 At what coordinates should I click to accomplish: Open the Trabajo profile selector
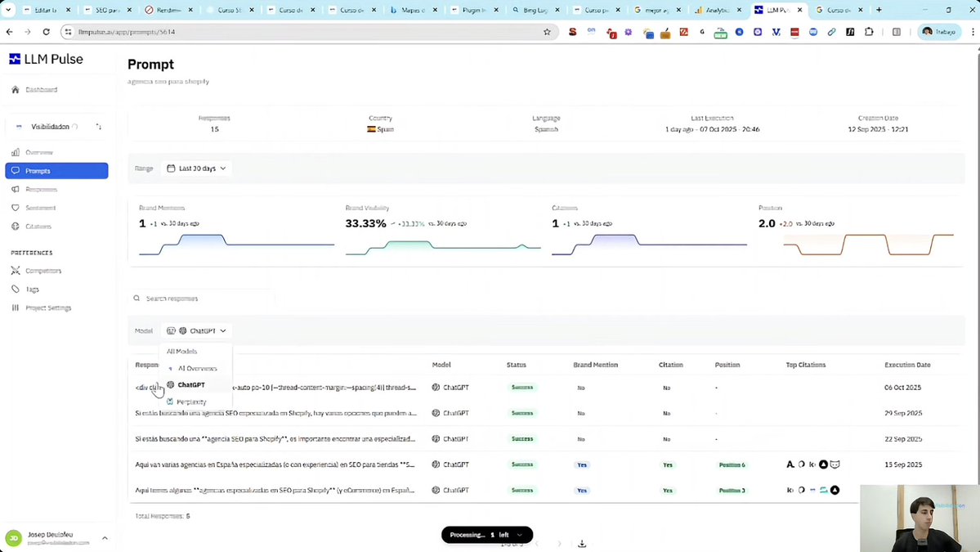point(939,32)
